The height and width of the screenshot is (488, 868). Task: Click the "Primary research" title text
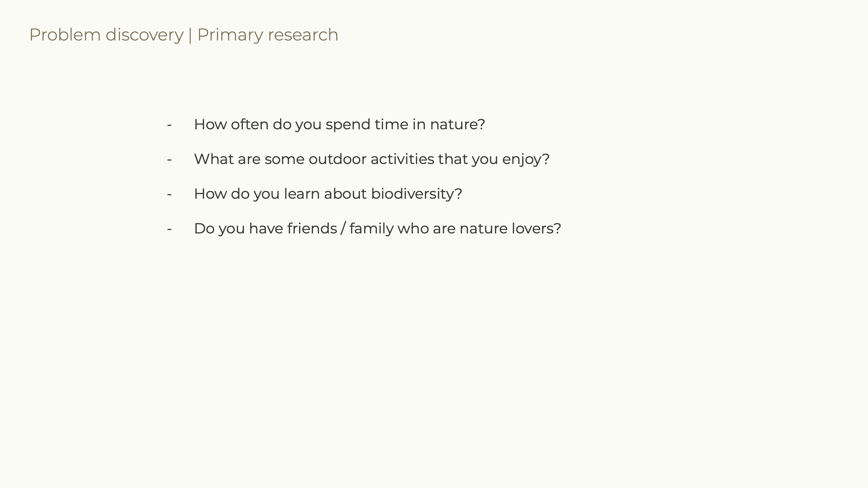click(268, 35)
